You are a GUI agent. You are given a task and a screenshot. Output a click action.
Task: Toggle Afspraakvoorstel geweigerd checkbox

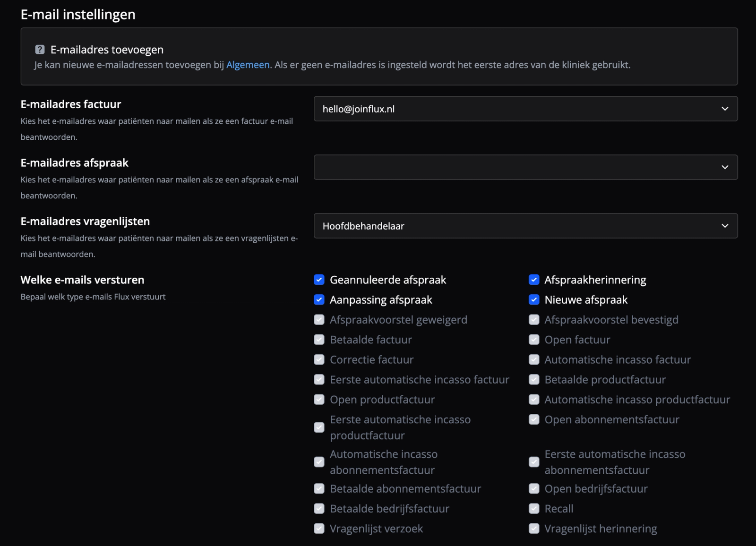pos(319,320)
